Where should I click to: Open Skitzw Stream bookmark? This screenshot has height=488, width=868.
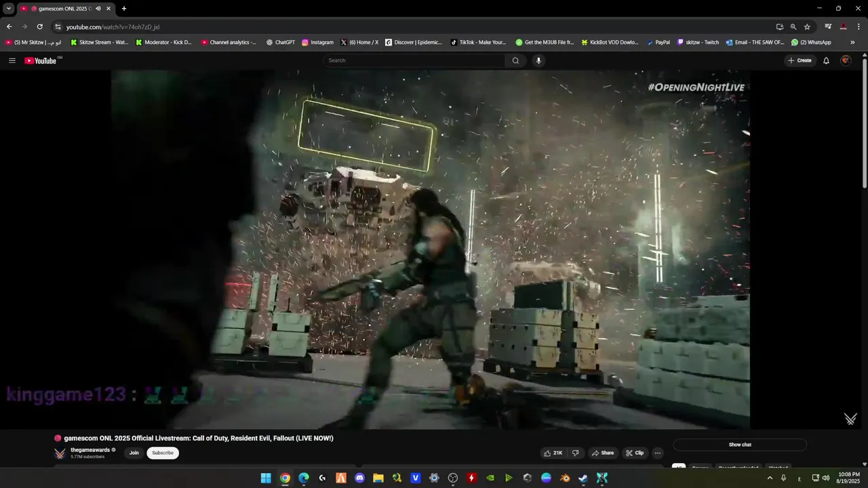pos(98,42)
